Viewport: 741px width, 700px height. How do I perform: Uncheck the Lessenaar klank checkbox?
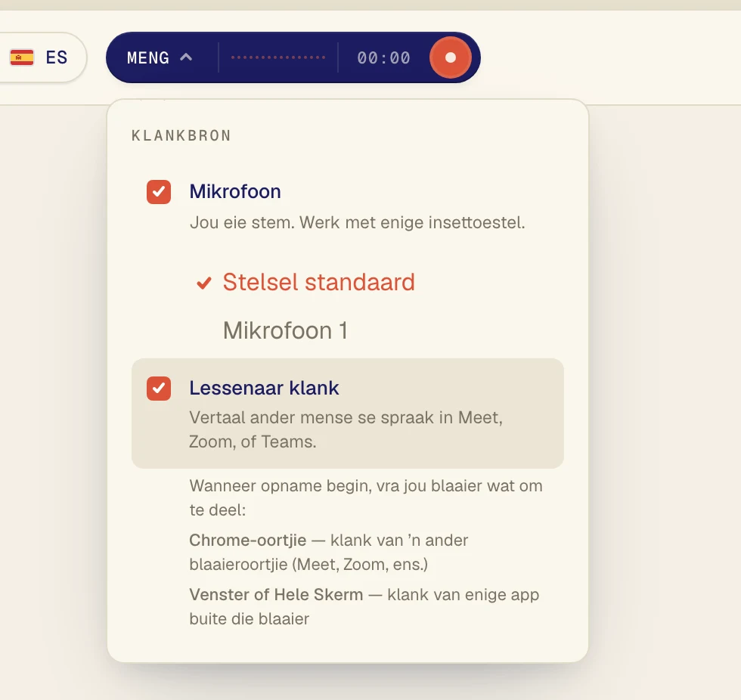pyautogui.click(x=159, y=389)
